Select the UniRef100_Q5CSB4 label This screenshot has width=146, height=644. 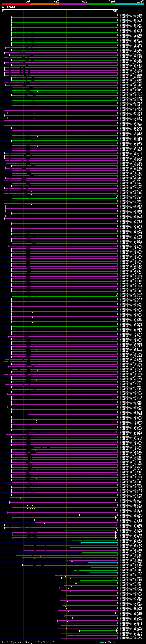point(131,550)
